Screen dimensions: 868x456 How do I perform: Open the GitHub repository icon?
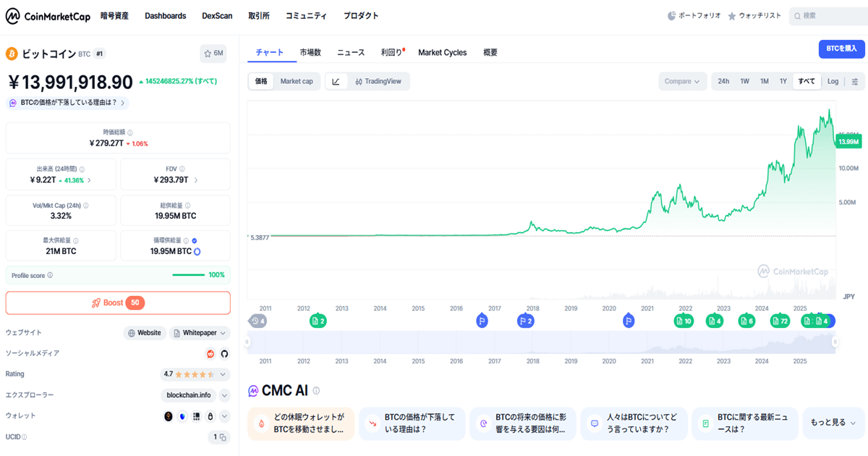click(x=224, y=354)
